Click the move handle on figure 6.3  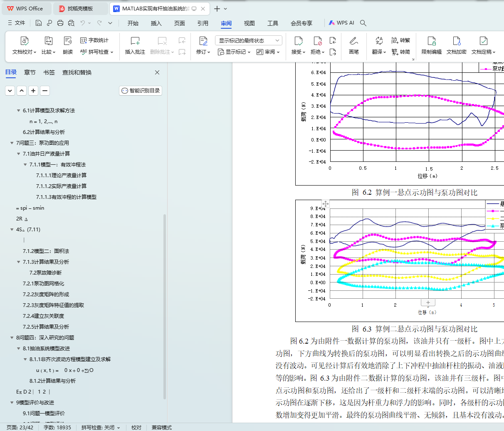(326, 203)
